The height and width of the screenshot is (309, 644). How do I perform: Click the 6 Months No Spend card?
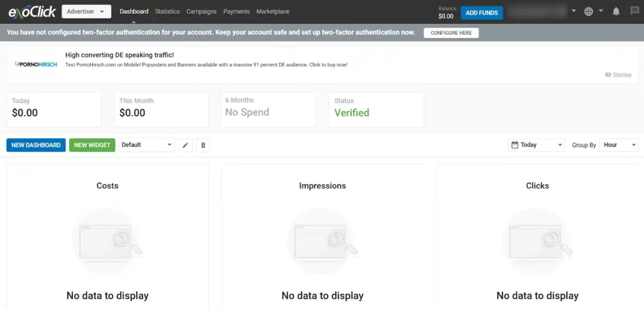(269, 109)
